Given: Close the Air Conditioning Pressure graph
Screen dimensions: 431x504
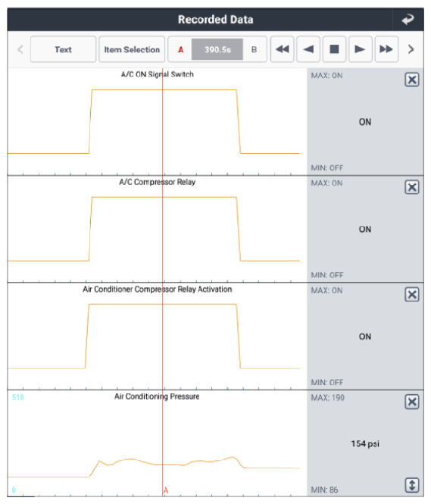Looking at the screenshot, I should coord(412,402).
